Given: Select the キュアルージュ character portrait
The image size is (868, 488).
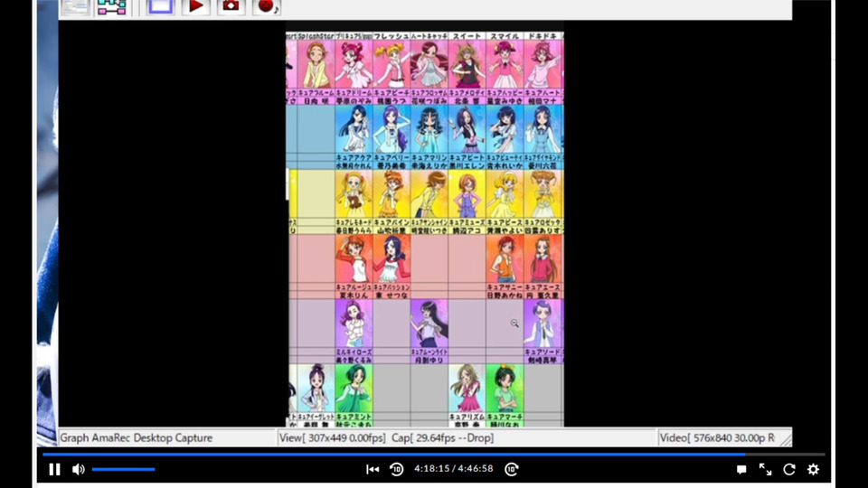Looking at the screenshot, I should point(354,259).
